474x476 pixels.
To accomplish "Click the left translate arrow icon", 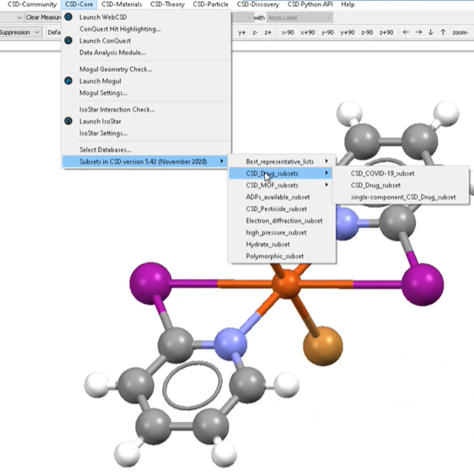I will coord(407,32).
